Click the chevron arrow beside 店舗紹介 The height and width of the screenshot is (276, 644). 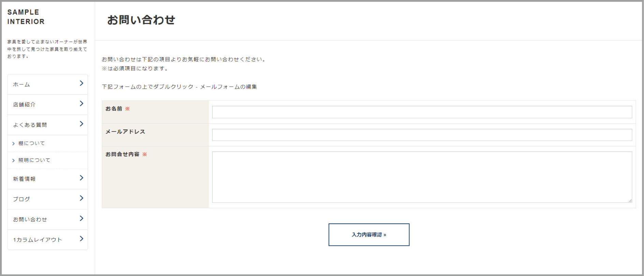pos(81,104)
